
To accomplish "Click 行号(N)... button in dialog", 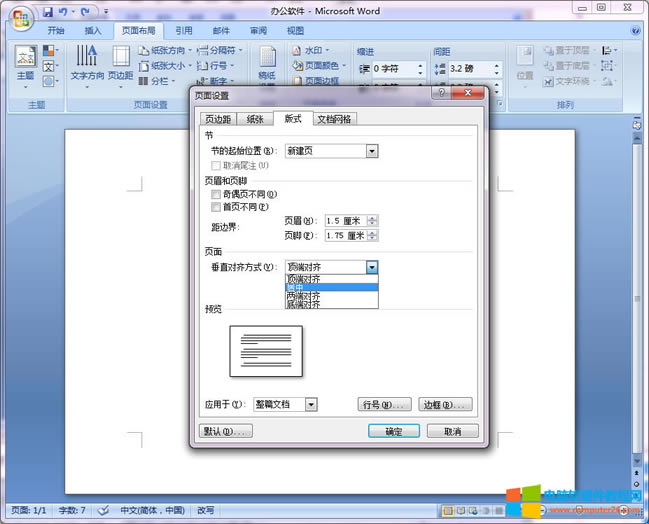I will tap(385, 404).
